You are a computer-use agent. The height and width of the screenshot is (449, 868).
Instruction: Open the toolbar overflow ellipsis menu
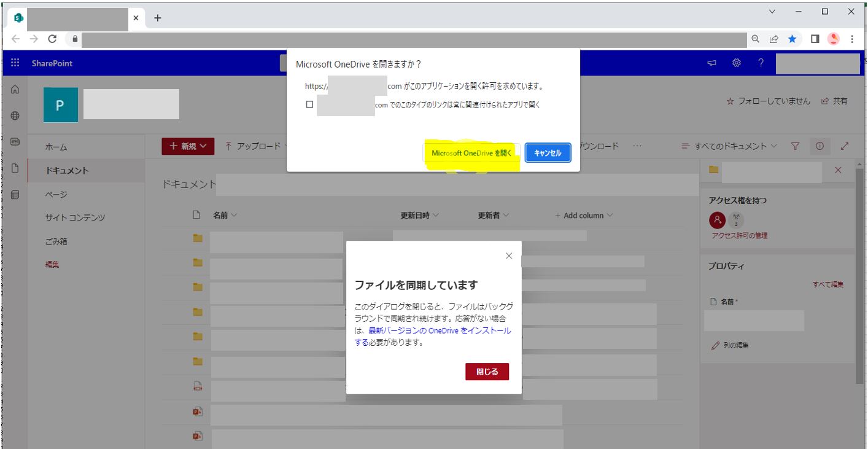pyautogui.click(x=637, y=146)
